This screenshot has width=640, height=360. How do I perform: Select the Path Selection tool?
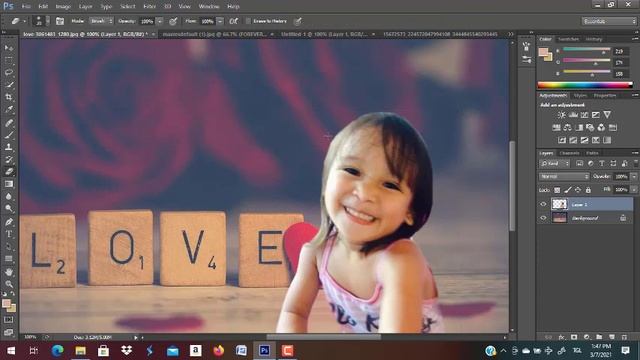point(9,247)
